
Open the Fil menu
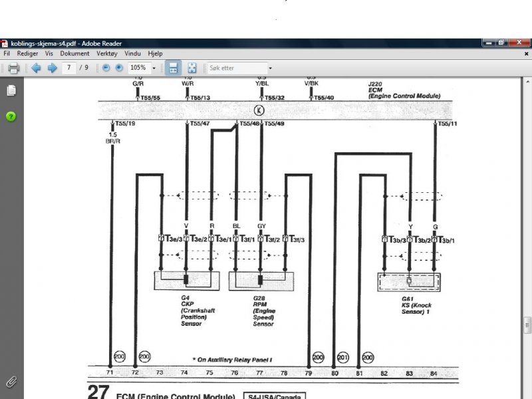click(x=7, y=53)
